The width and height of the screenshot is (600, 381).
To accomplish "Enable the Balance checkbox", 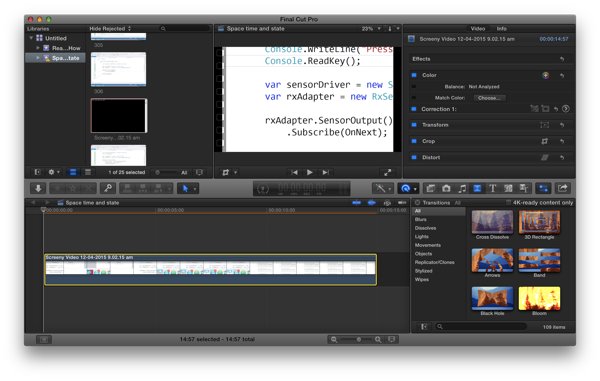I will [414, 87].
